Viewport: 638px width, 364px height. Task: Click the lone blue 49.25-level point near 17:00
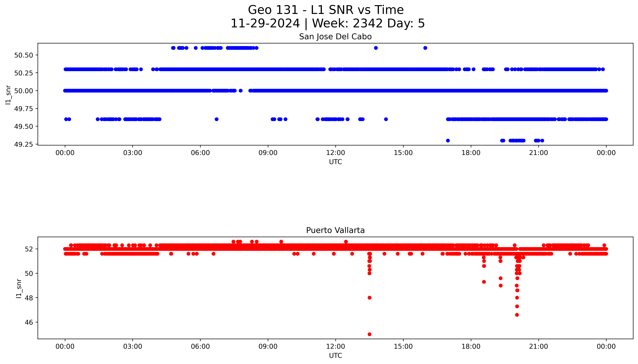[x=448, y=141]
